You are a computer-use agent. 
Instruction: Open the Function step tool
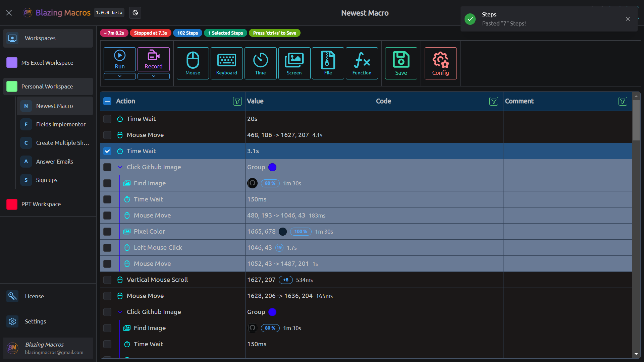click(362, 63)
